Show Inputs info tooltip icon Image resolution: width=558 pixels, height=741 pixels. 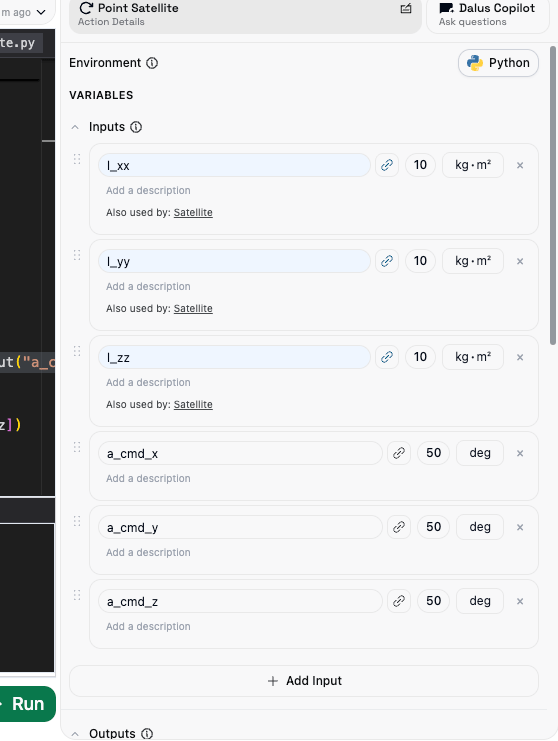[136, 127]
